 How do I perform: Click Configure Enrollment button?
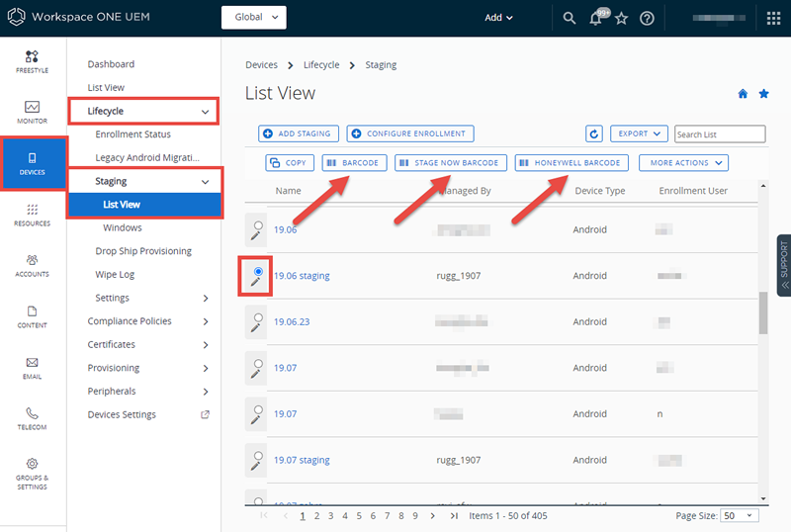(x=410, y=133)
